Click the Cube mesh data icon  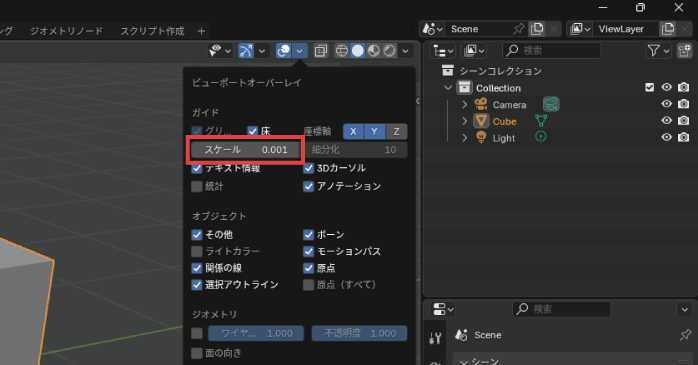point(541,121)
